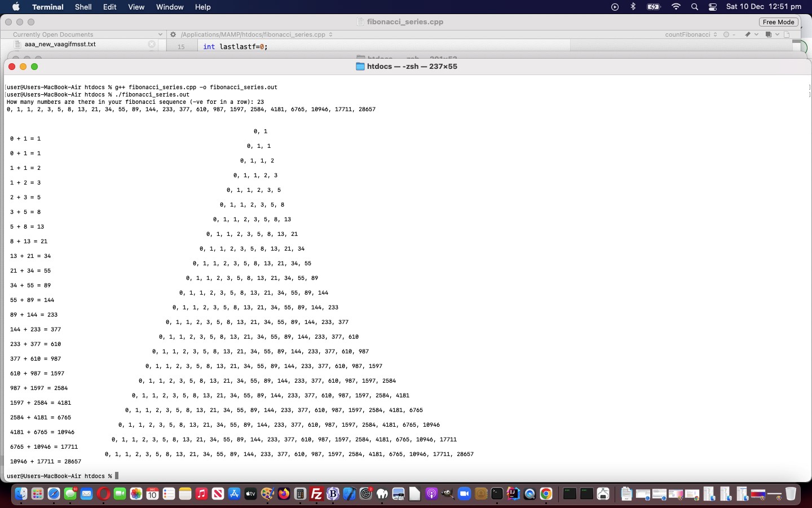The height and width of the screenshot is (508, 812).
Task: Open the Terminal dock icon
Action: (497, 494)
